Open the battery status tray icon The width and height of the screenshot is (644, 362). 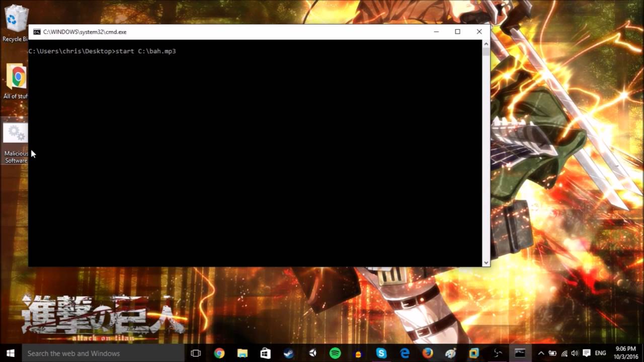coord(552,353)
